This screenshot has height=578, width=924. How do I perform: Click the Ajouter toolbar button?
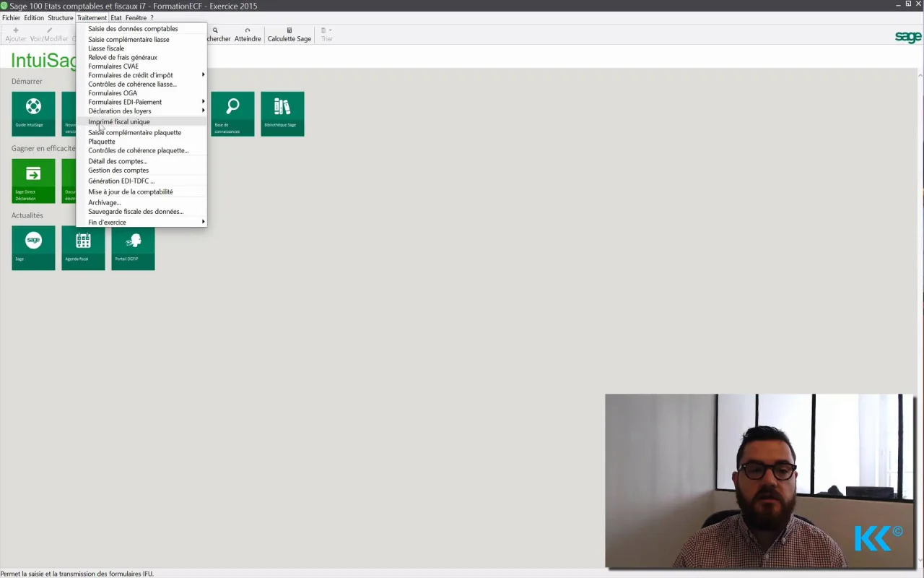[x=15, y=35]
